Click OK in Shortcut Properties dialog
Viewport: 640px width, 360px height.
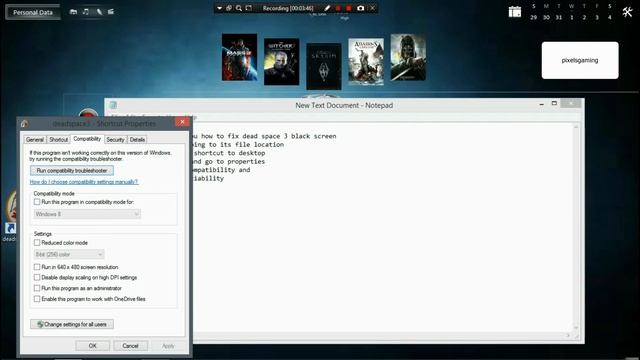(x=93, y=346)
